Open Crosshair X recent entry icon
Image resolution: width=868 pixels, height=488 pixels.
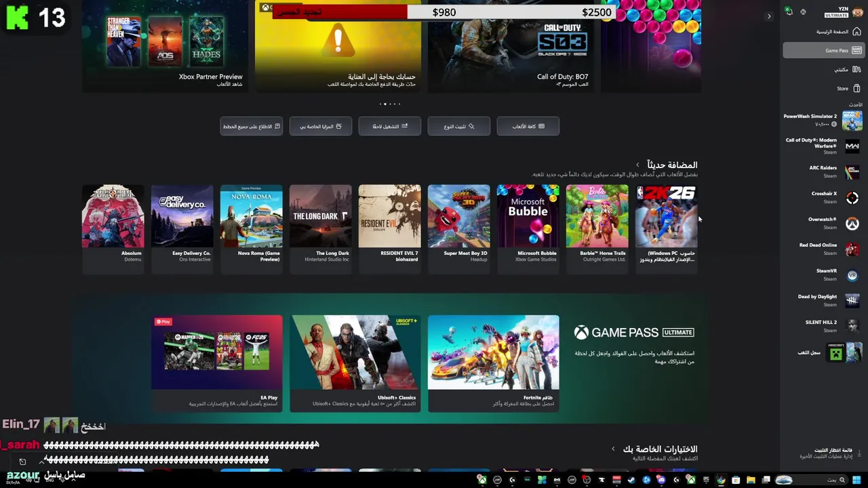point(852,198)
